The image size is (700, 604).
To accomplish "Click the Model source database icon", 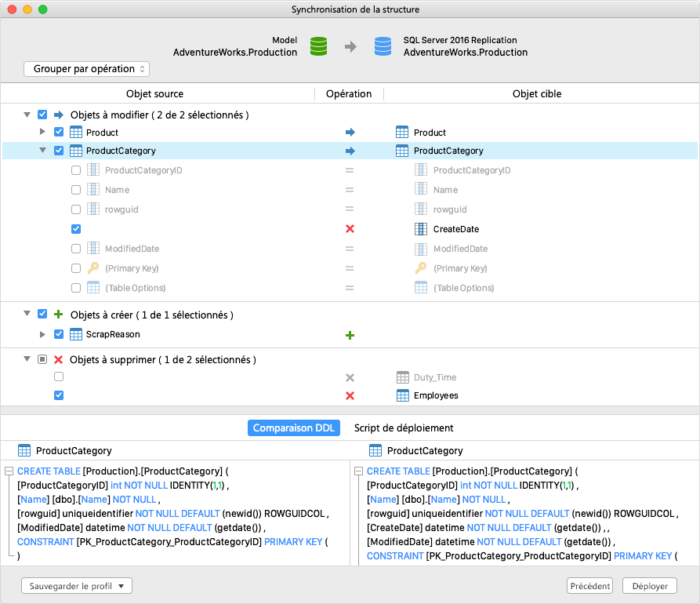I will coord(318,45).
